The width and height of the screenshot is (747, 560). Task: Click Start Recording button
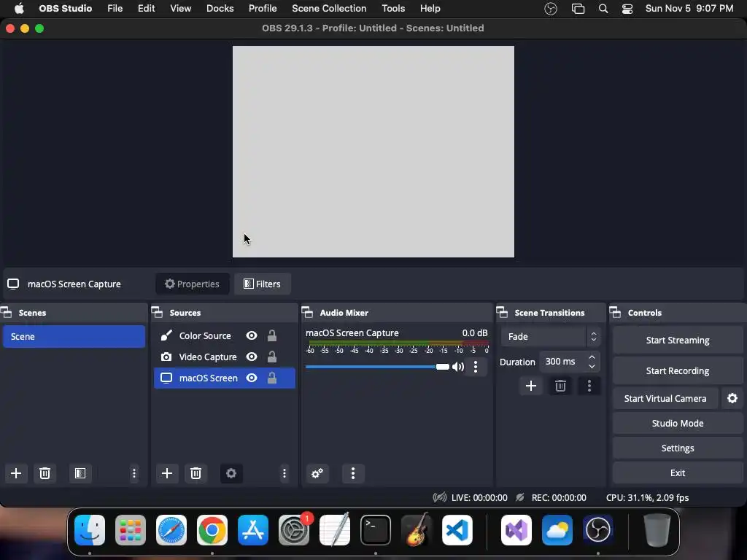click(x=678, y=370)
